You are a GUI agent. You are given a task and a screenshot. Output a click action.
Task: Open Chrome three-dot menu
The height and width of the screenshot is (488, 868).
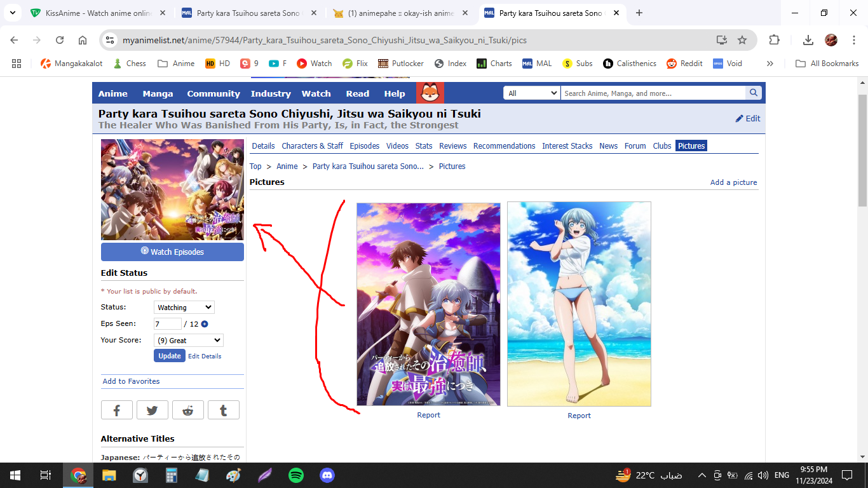[x=854, y=40]
